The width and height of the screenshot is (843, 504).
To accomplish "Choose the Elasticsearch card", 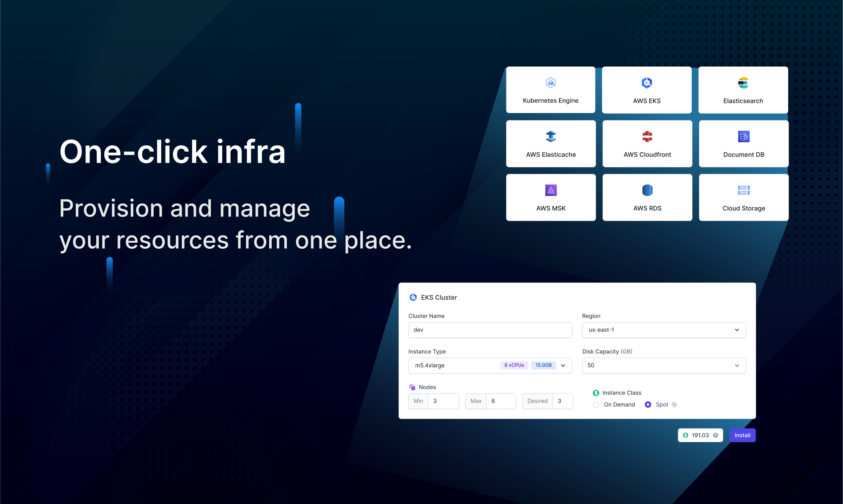I will click(x=743, y=90).
